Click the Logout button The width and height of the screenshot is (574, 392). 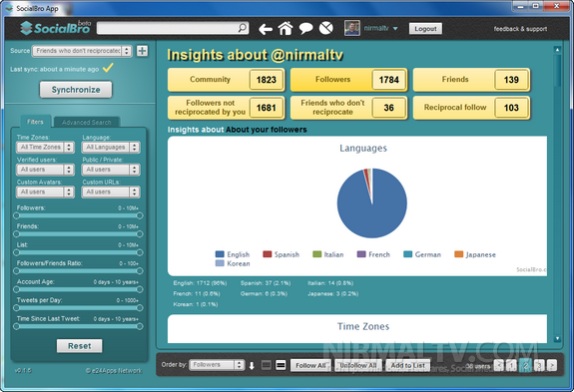click(425, 29)
